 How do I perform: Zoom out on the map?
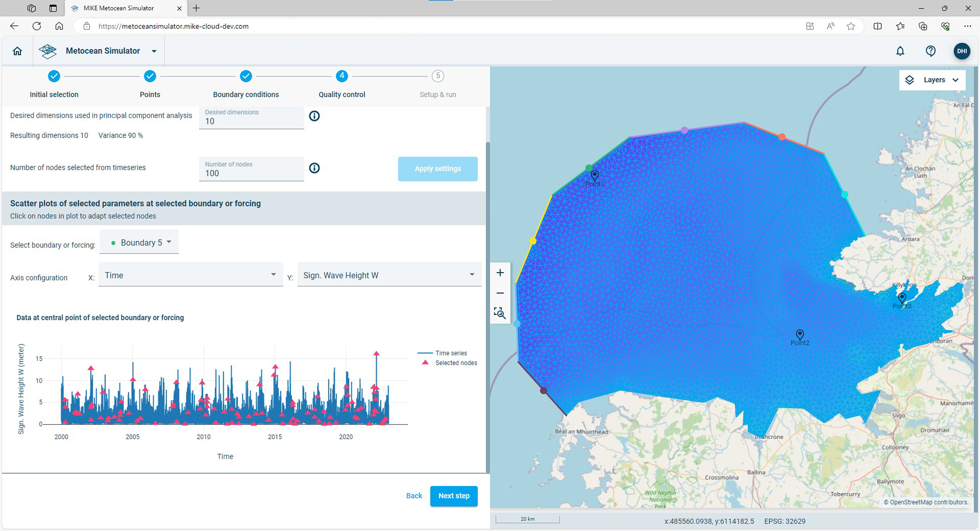pyautogui.click(x=500, y=293)
